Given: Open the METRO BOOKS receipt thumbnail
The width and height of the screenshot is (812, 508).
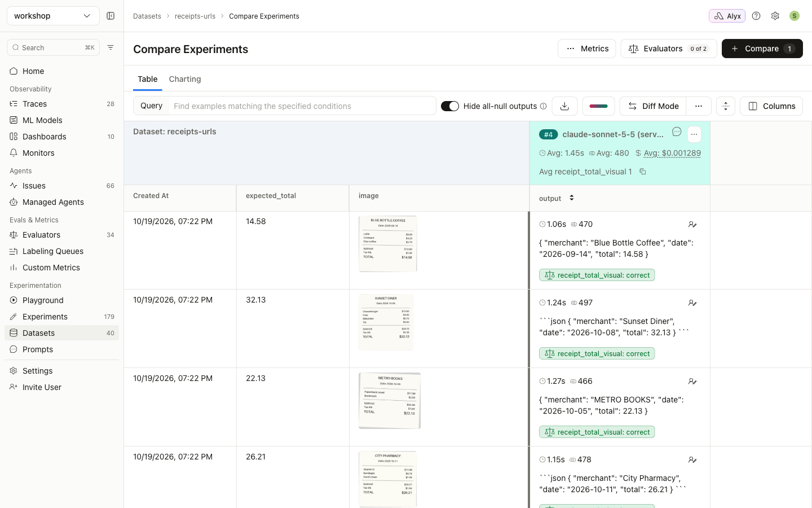Looking at the screenshot, I should 390,400.
